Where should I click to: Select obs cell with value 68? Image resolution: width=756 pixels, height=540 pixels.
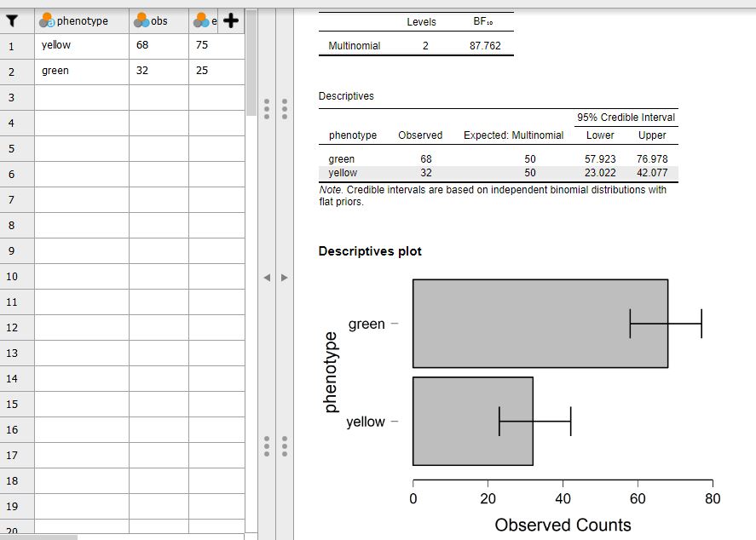tap(159, 46)
